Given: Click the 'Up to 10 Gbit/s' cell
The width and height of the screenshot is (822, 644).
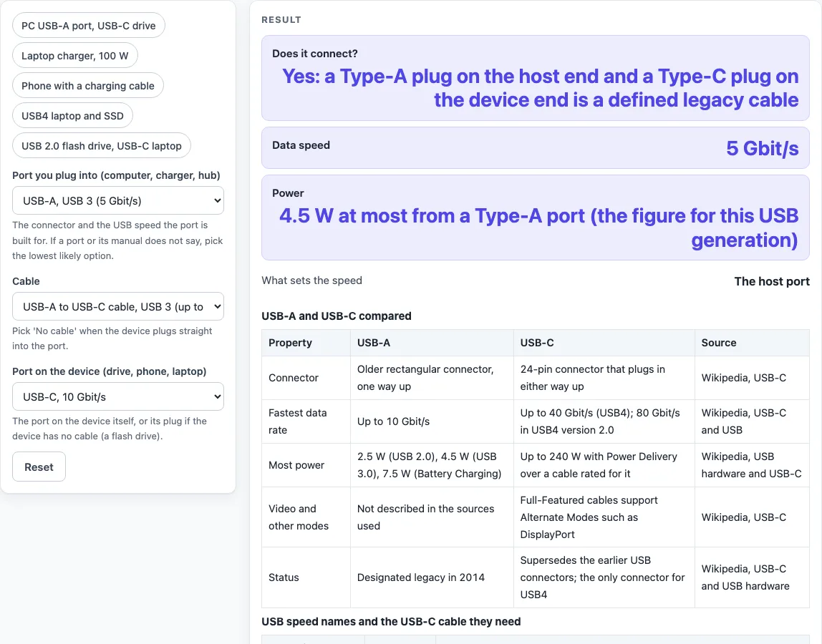Looking at the screenshot, I should pos(432,421).
